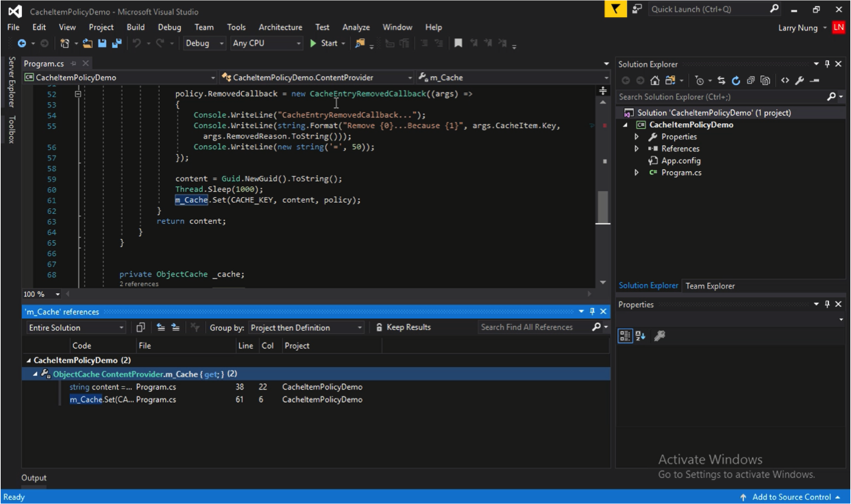Image resolution: width=851 pixels, height=504 pixels.
Task: Go to previous location in references list
Action: click(161, 327)
